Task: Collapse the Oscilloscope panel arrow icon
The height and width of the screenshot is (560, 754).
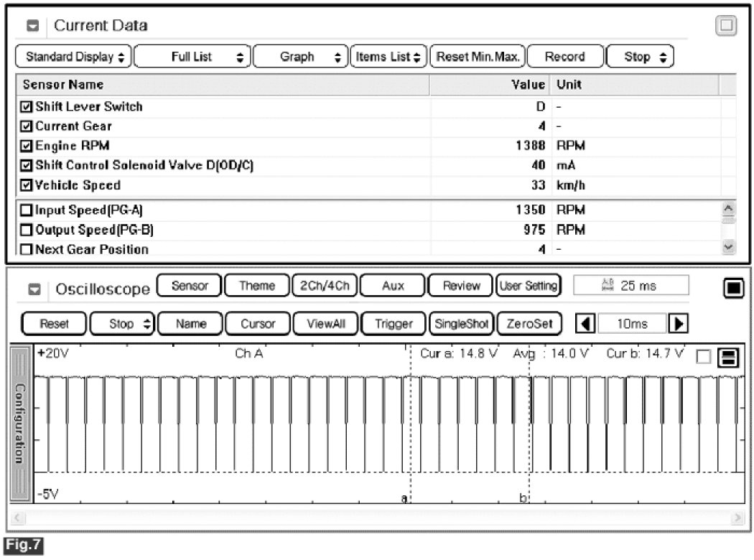Action: pos(34,289)
